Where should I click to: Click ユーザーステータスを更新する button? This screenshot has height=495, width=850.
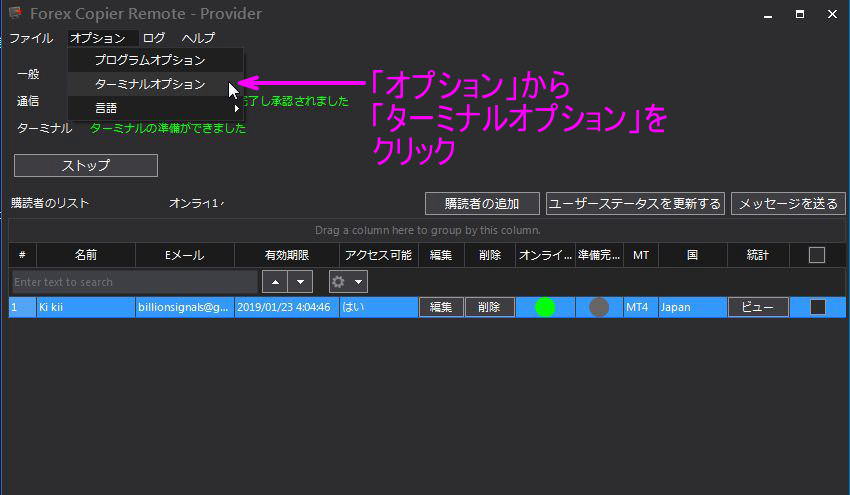coord(635,204)
